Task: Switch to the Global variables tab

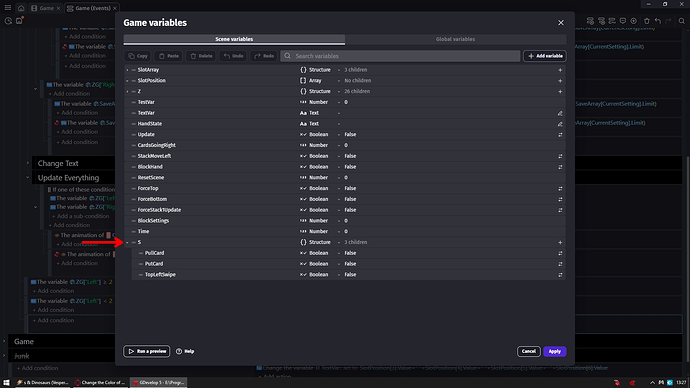Action: [x=455, y=39]
